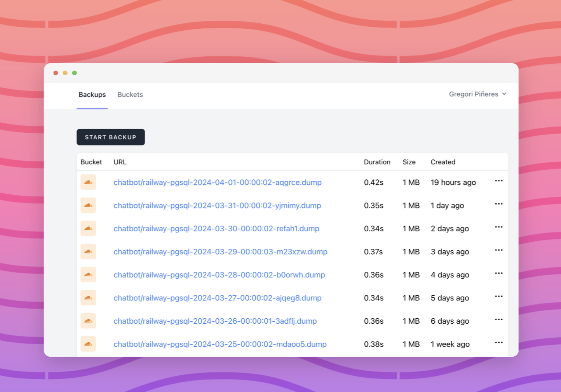Open the Gregori Piñeres user dropdown
The height and width of the screenshot is (392, 561).
477,94
